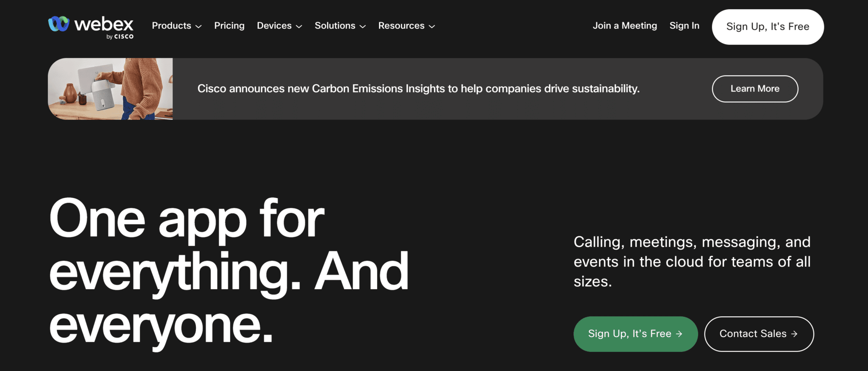Expand the Devices chevron
Viewport: 868px width, 371px height.
point(299,26)
